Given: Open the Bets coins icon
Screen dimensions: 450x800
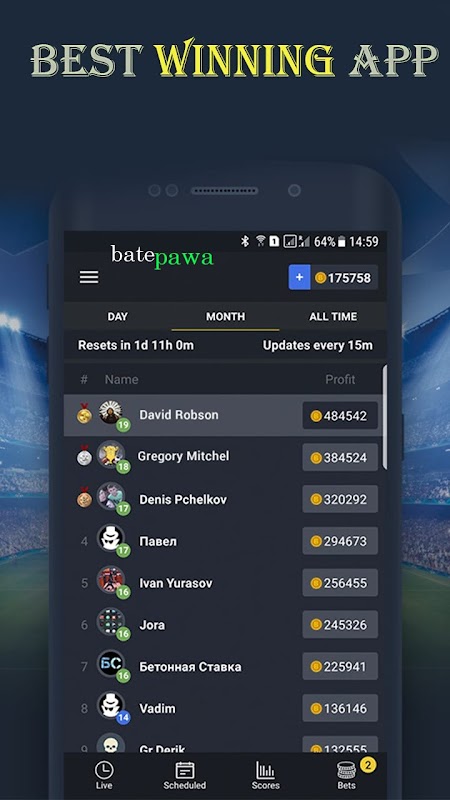Looking at the screenshot, I should (x=346, y=770).
